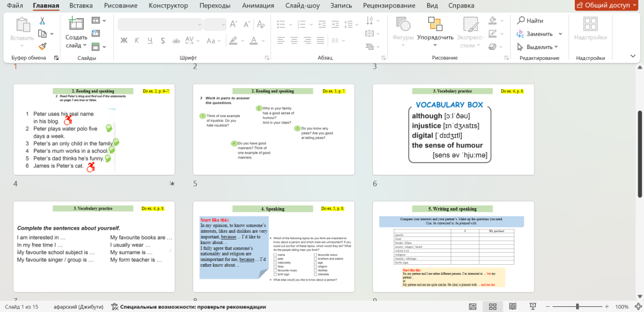Open character spacing AV dropdown

[192, 41]
